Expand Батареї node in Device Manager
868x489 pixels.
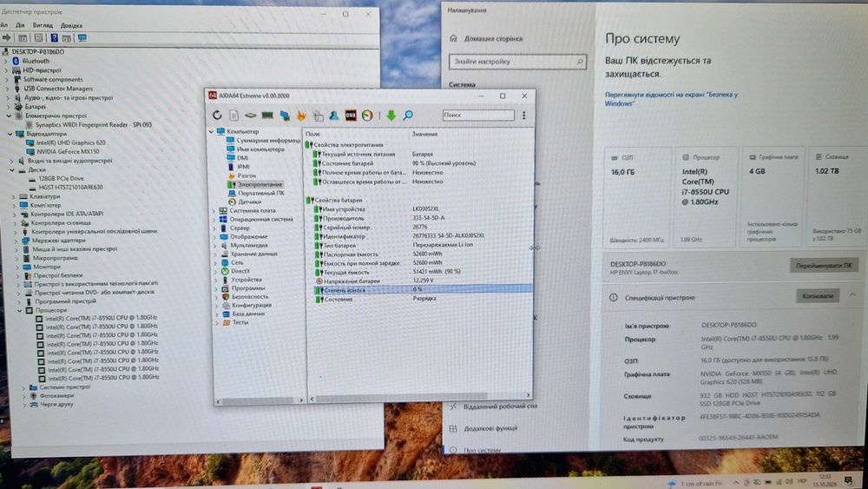tap(8, 106)
